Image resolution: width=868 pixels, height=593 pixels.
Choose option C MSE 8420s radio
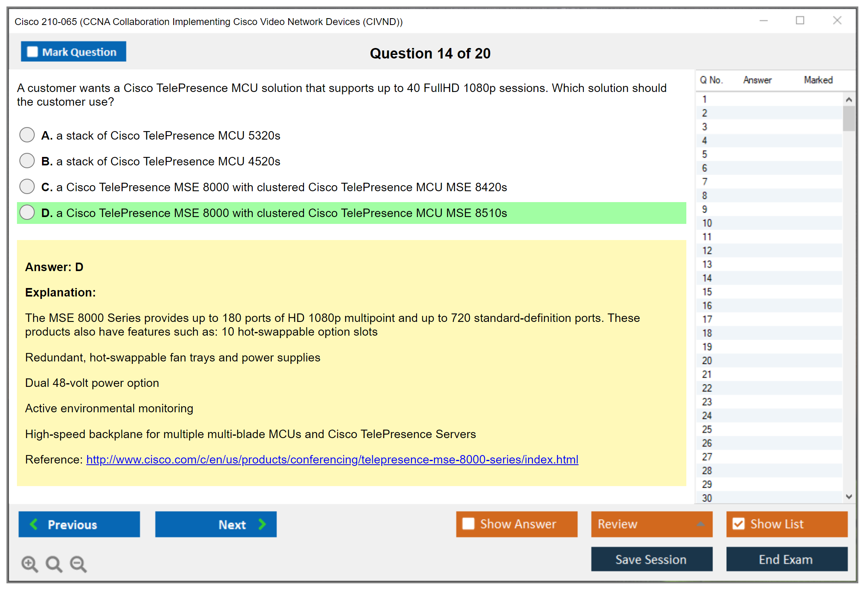pos(27,187)
